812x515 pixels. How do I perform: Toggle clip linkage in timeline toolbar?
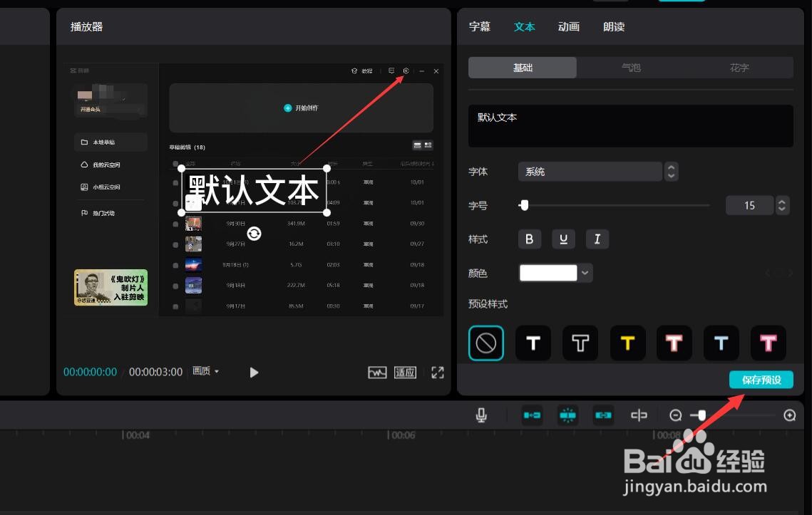click(x=603, y=415)
